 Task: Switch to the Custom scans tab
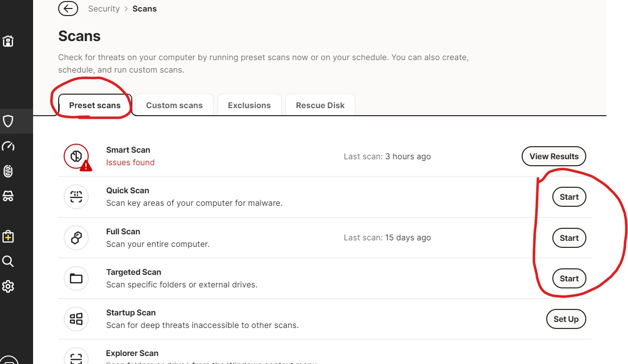click(x=174, y=105)
